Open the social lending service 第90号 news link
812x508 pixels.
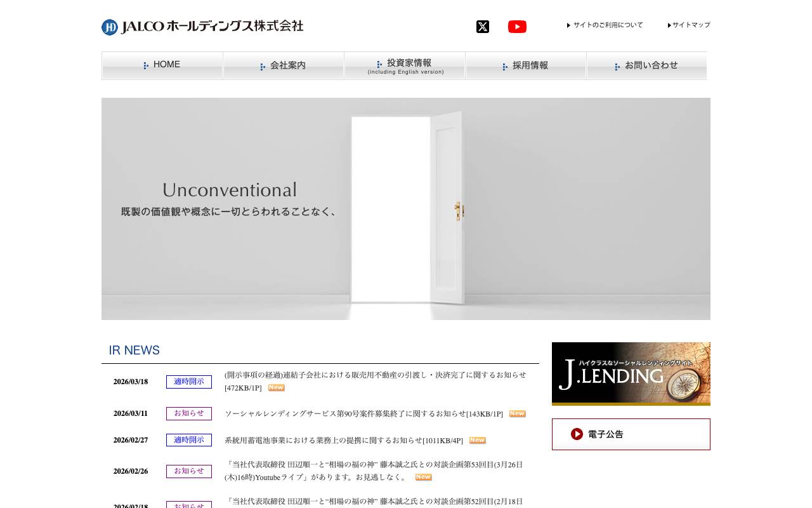coord(365,413)
